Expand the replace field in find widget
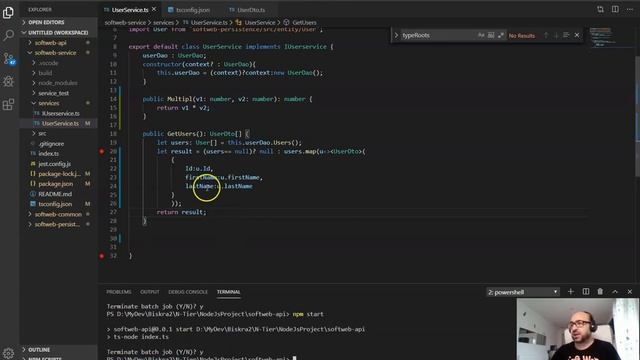640x360 pixels. tap(396, 36)
